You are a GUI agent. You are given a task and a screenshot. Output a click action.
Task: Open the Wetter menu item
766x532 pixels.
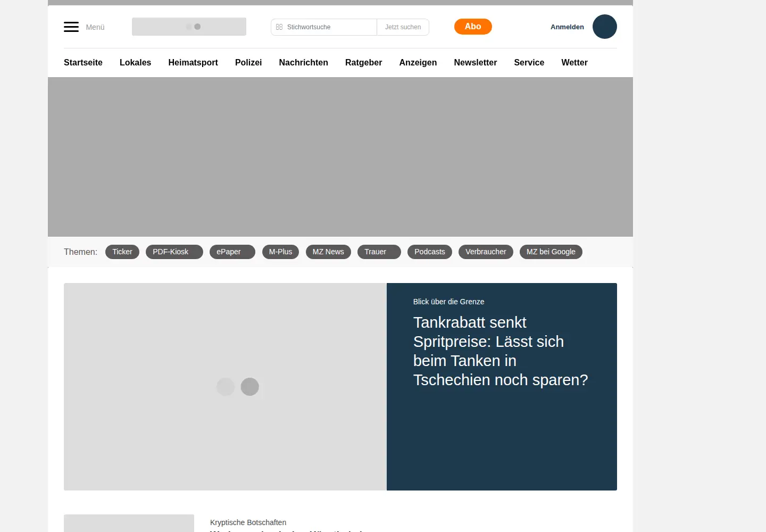(574, 62)
